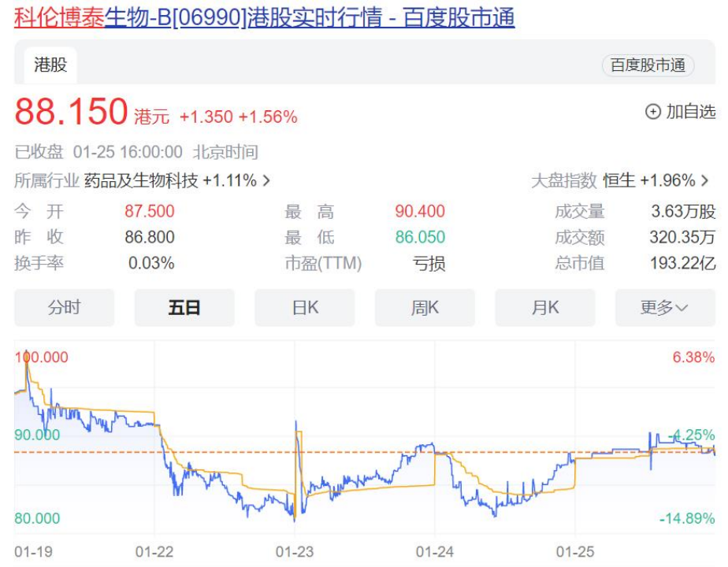Click the plus icon beside 加自选
Screen dimensions: 728x567
click(653, 112)
